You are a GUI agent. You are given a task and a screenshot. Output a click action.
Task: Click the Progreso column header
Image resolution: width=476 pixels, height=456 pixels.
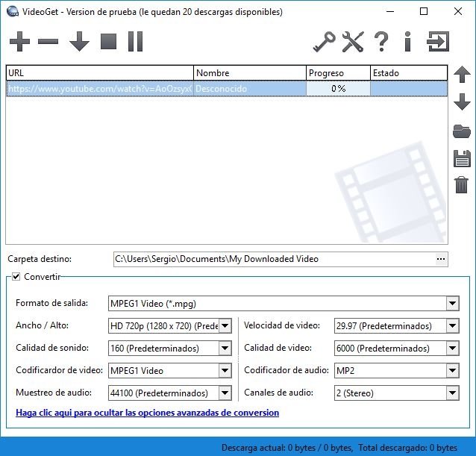coord(338,73)
